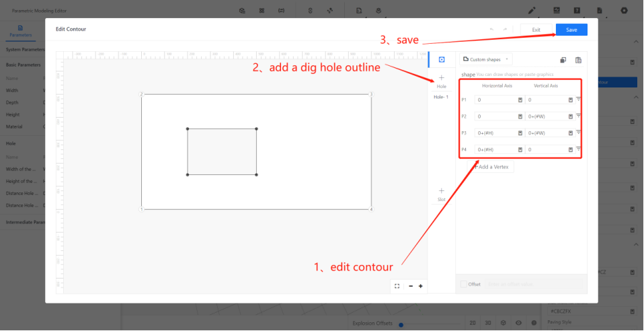Click the fit-to-screen canvas icon
The width and height of the screenshot is (644, 331).
tap(397, 286)
